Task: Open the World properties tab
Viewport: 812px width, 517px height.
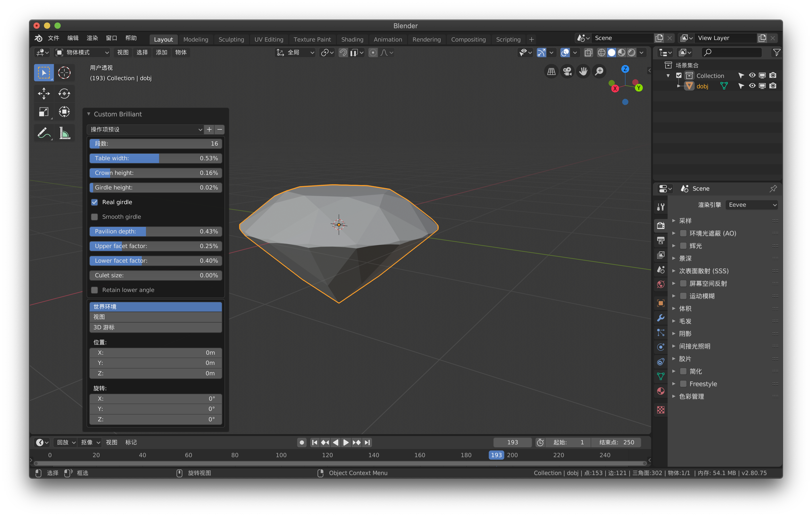Action: click(x=661, y=284)
